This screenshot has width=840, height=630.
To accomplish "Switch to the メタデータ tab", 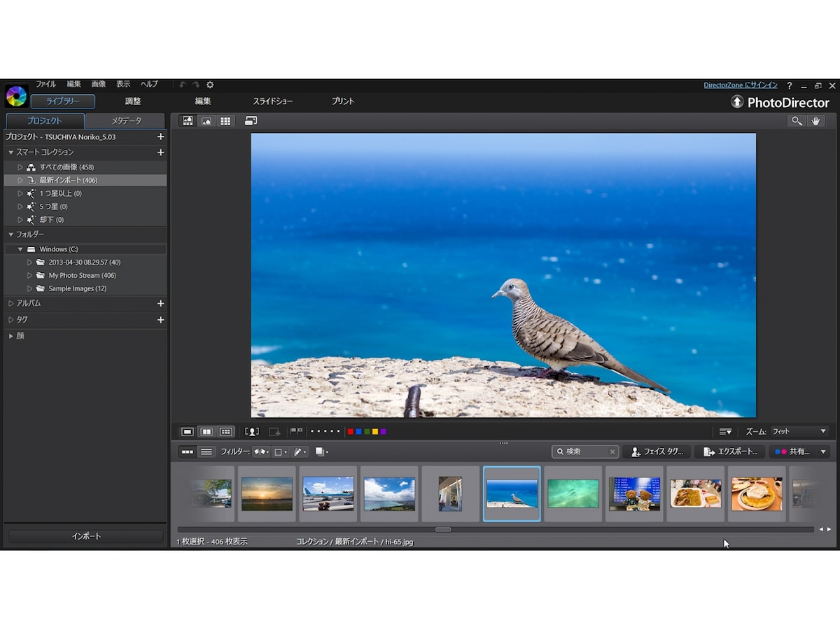I will (126, 121).
